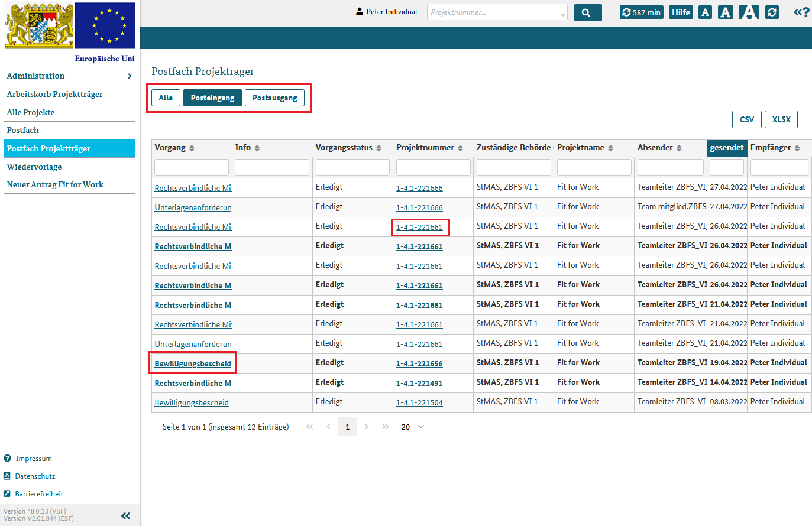This screenshot has height=526, width=812.
Task: Go to last page pagination icon
Action: tap(386, 427)
